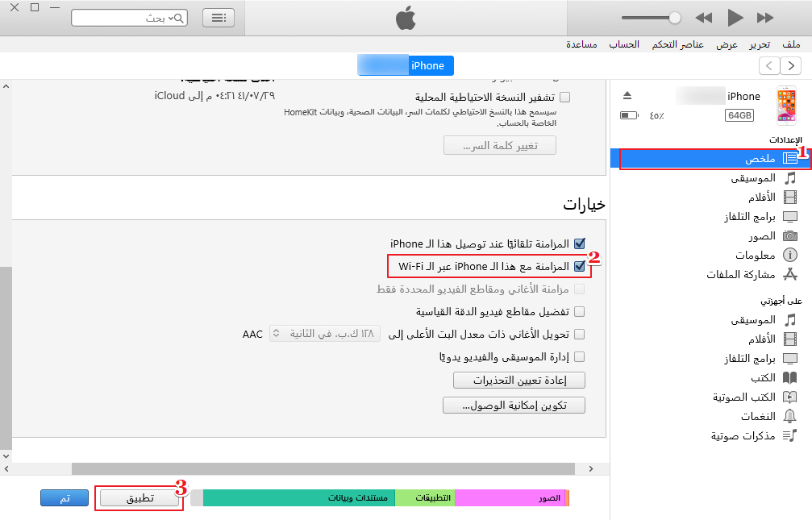Open the bitrate ١٢٨ ك.ب. dropdown
This screenshot has height=520, width=812.
tap(325, 334)
